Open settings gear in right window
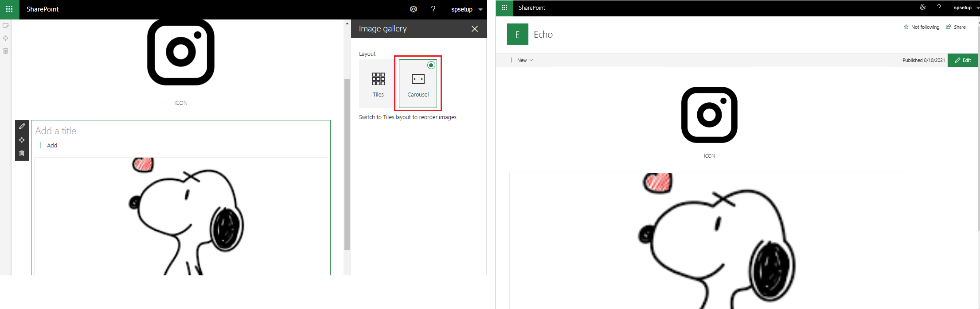 point(922,8)
